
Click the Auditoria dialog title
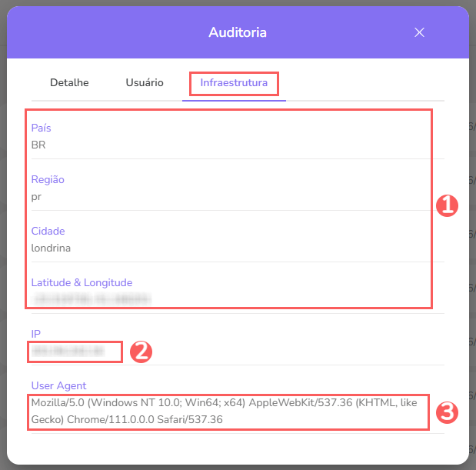pos(238,32)
